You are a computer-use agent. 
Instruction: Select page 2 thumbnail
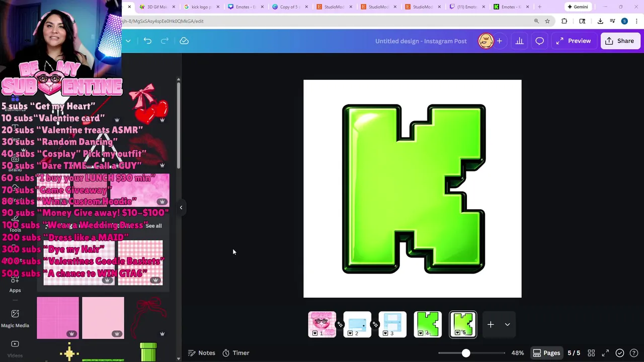pos(357,324)
